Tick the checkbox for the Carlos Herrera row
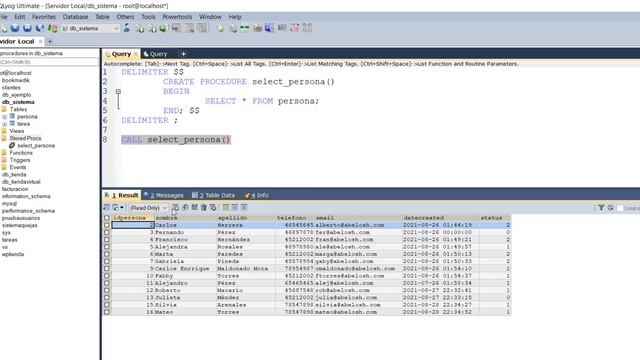This screenshot has height=360, width=640. click(107, 225)
